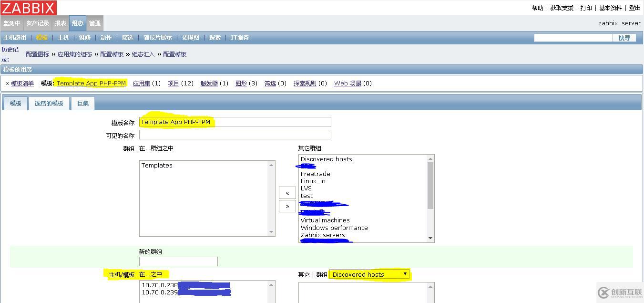Open the 打印 print link
The width and height of the screenshot is (644, 303).
pyautogui.click(x=585, y=8)
